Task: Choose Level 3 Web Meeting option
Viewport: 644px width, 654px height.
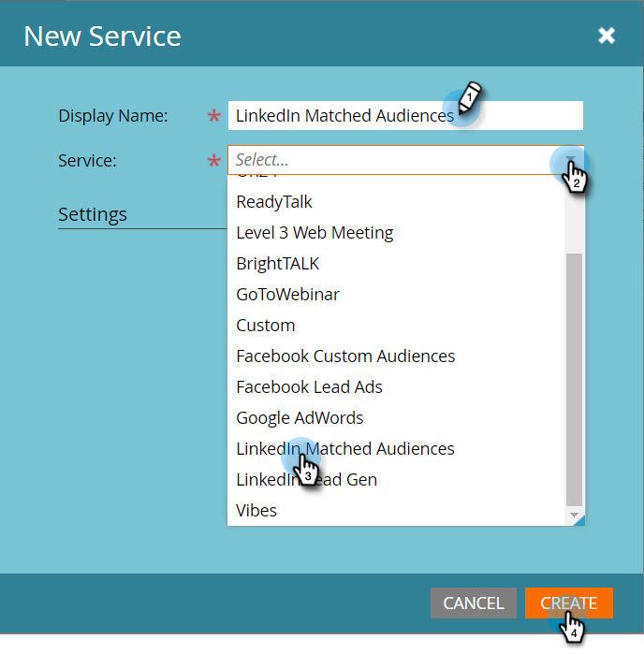Action: click(397, 233)
